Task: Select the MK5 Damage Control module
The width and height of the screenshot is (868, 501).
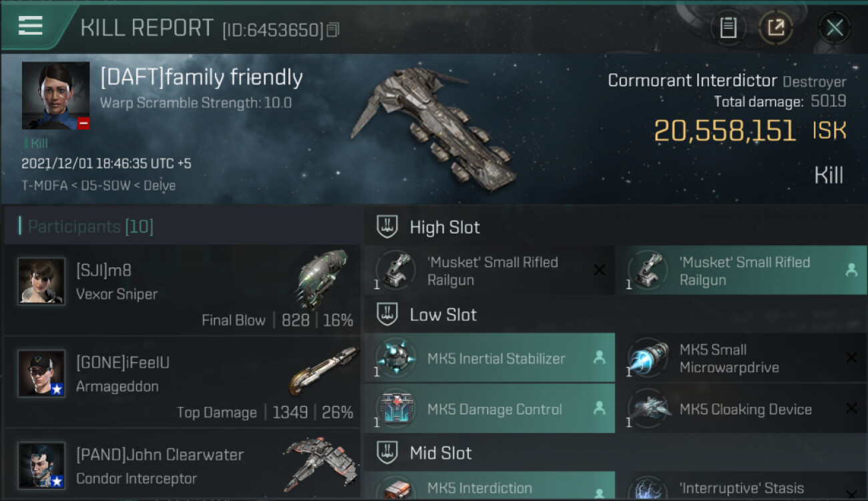Action: (x=489, y=409)
